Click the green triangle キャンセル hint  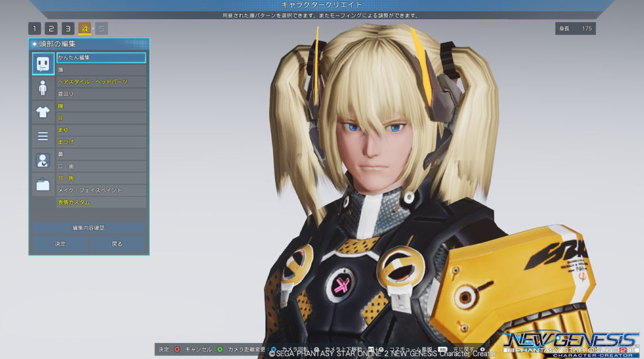(x=220, y=350)
